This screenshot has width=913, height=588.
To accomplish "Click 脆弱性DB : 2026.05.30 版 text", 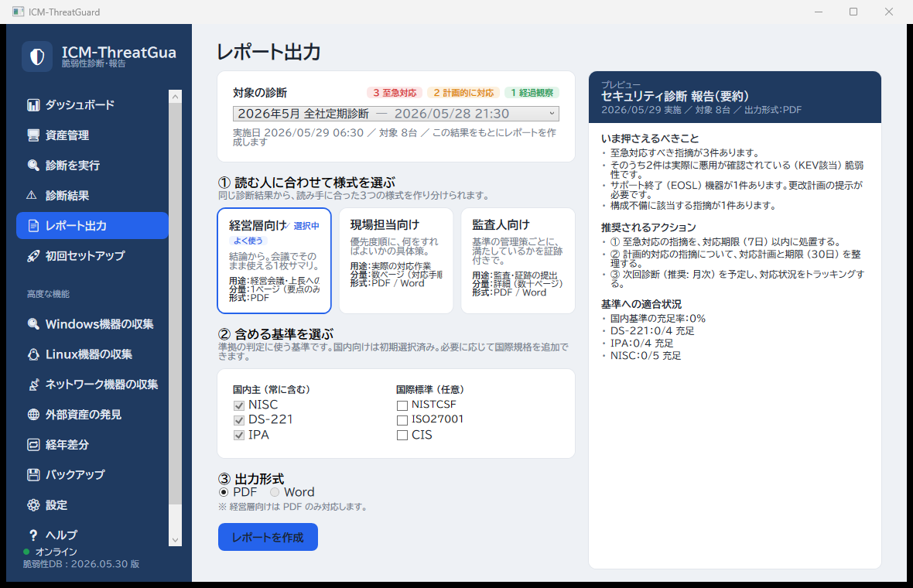I will pyautogui.click(x=81, y=563).
